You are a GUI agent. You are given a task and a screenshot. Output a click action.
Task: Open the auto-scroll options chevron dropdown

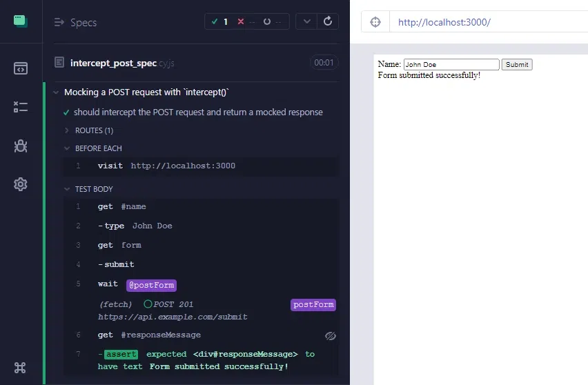[306, 21]
